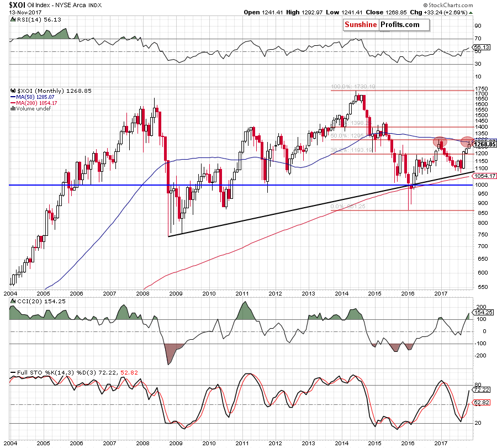Click the -200 CCI axis label
Viewport: 497px width, 448px height.
(x=480, y=355)
